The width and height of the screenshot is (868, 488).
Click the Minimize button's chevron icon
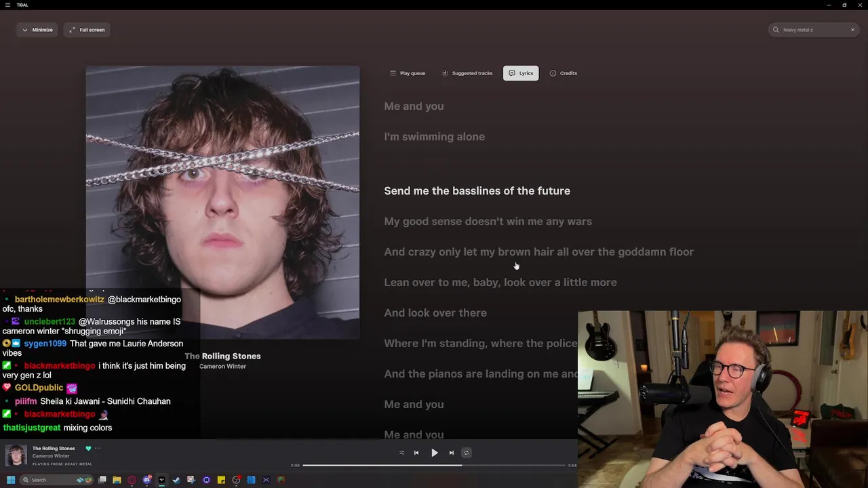coord(25,30)
